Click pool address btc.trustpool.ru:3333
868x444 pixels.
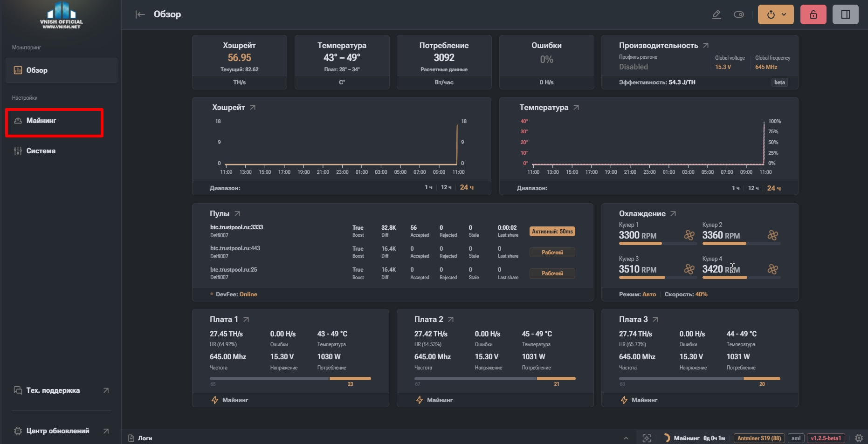(236, 227)
